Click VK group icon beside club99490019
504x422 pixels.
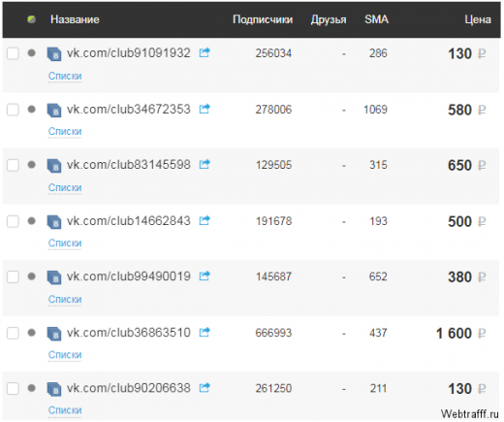54,277
